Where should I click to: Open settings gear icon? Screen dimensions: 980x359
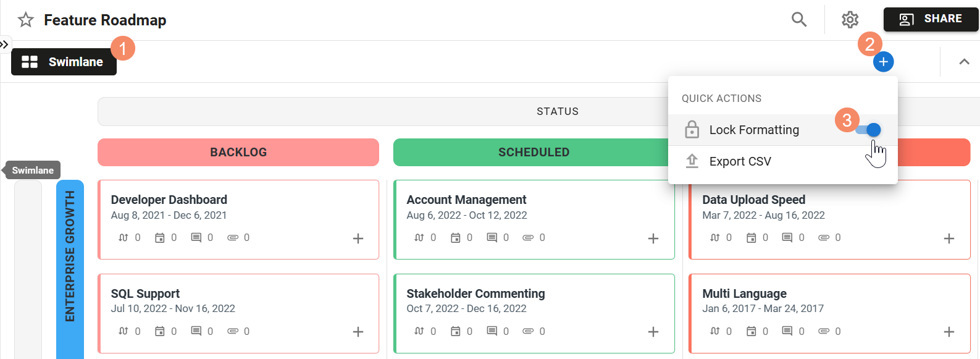(850, 20)
